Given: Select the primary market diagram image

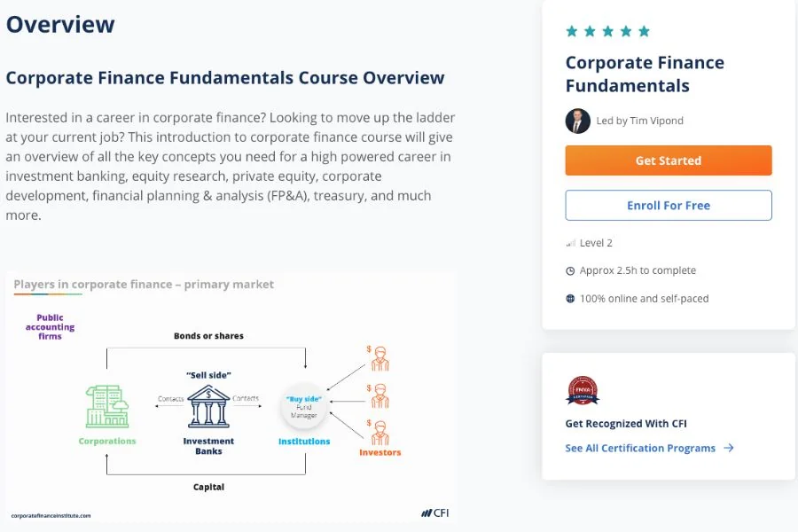Looking at the screenshot, I should click(231, 397).
